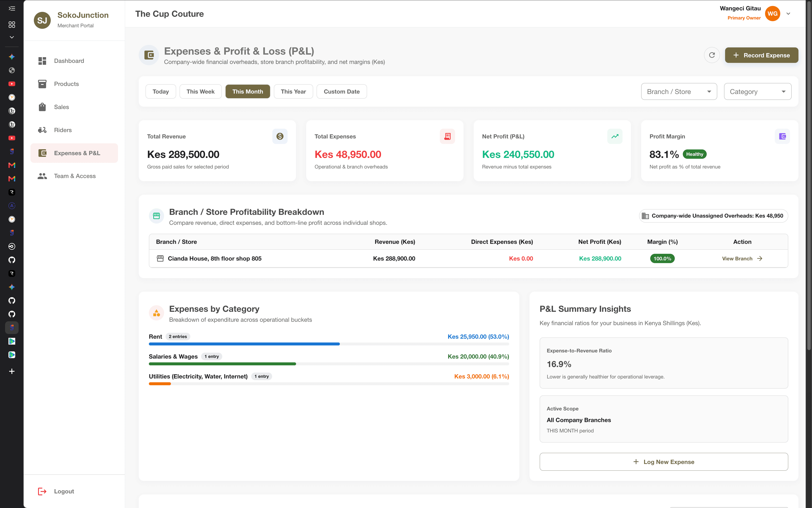Click the Kes 240,550.00 net profit value
The image size is (812, 508).
point(518,154)
